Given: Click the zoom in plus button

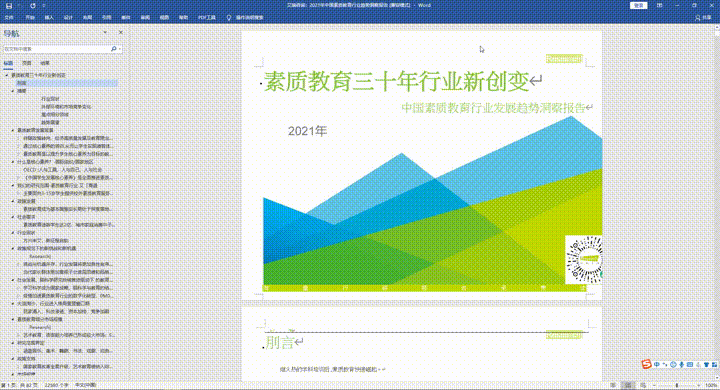Looking at the screenshot, I should (x=699, y=385).
